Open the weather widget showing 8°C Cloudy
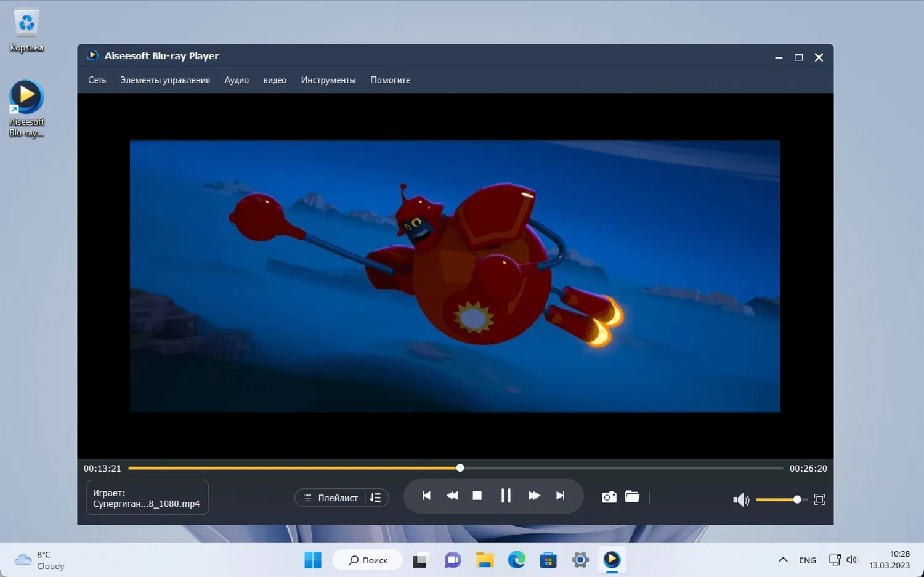Image resolution: width=924 pixels, height=577 pixels. coord(39,560)
